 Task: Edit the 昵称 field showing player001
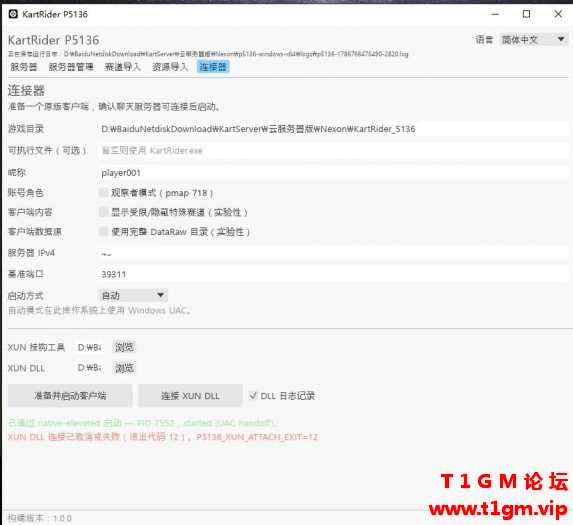pos(333,173)
